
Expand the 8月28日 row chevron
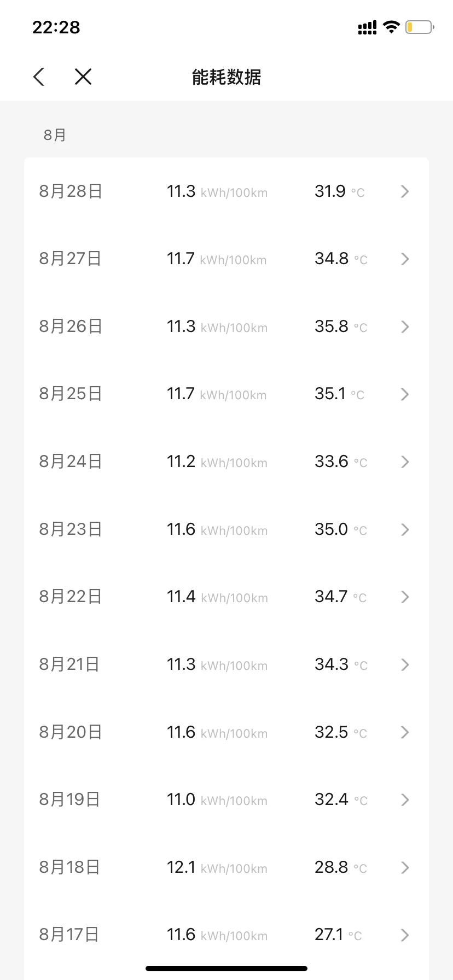[405, 191]
